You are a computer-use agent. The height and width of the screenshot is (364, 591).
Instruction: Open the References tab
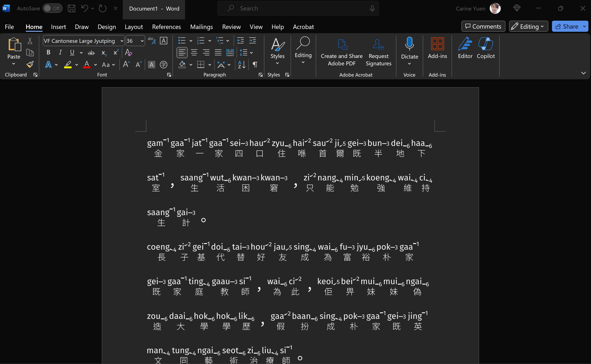pyautogui.click(x=166, y=27)
